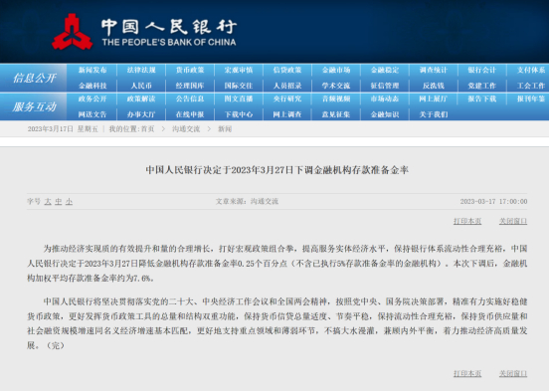Select 图文直播 from the menu

(239, 98)
